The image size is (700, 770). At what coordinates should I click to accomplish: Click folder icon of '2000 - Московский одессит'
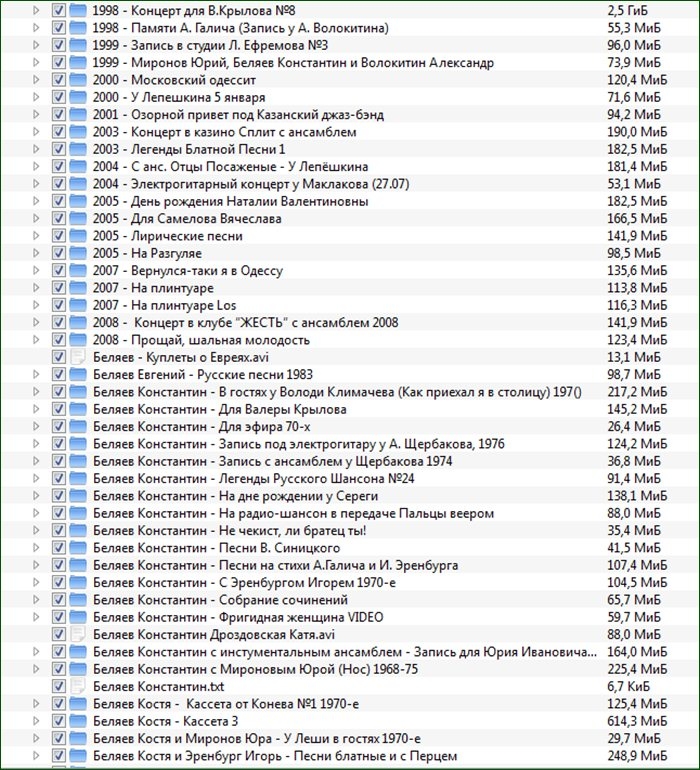(78, 80)
